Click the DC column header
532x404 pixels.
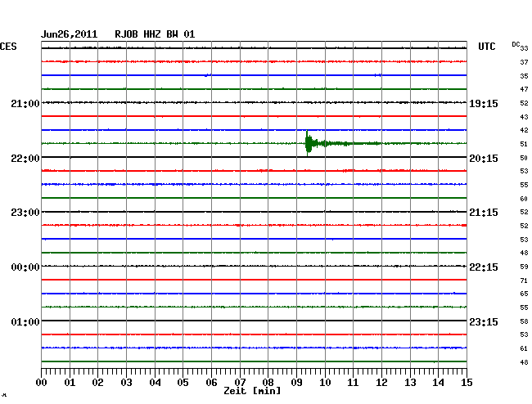[516, 44]
